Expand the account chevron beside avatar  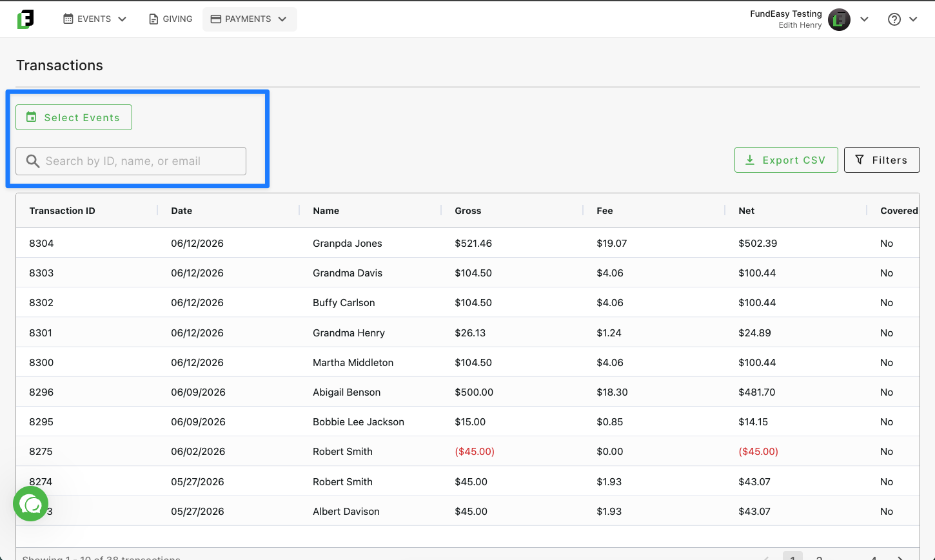(x=865, y=19)
